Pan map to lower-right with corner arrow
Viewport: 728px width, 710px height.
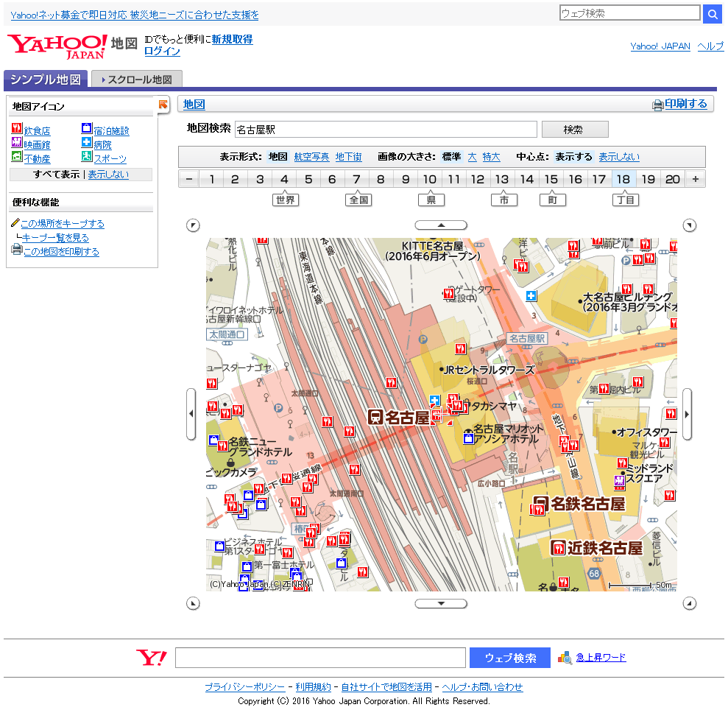coord(690,604)
